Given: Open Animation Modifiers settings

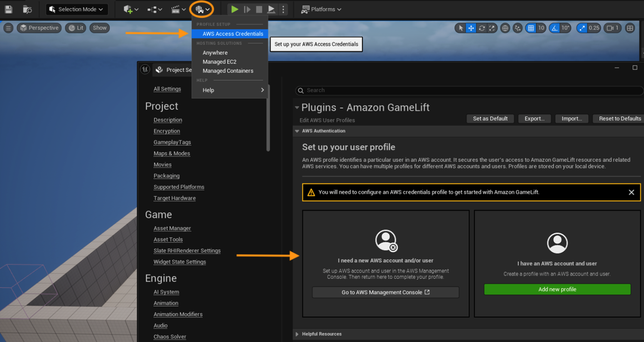Looking at the screenshot, I should pyautogui.click(x=178, y=314).
